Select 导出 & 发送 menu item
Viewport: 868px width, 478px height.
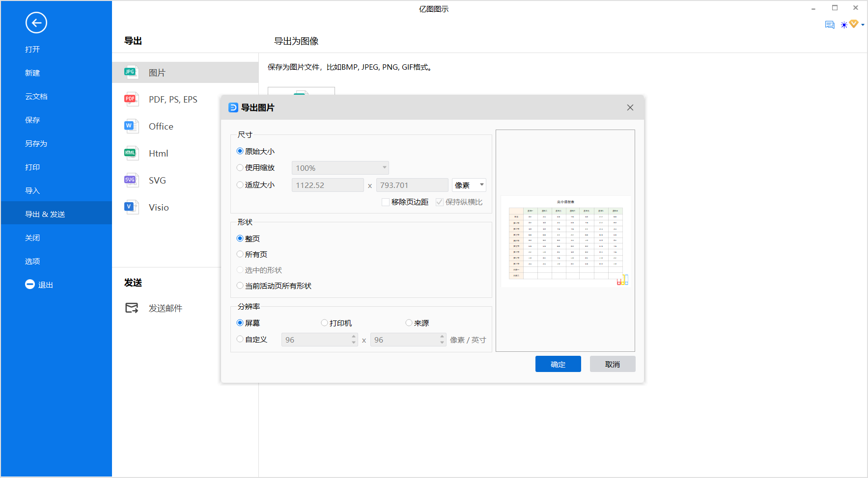pyautogui.click(x=56, y=214)
